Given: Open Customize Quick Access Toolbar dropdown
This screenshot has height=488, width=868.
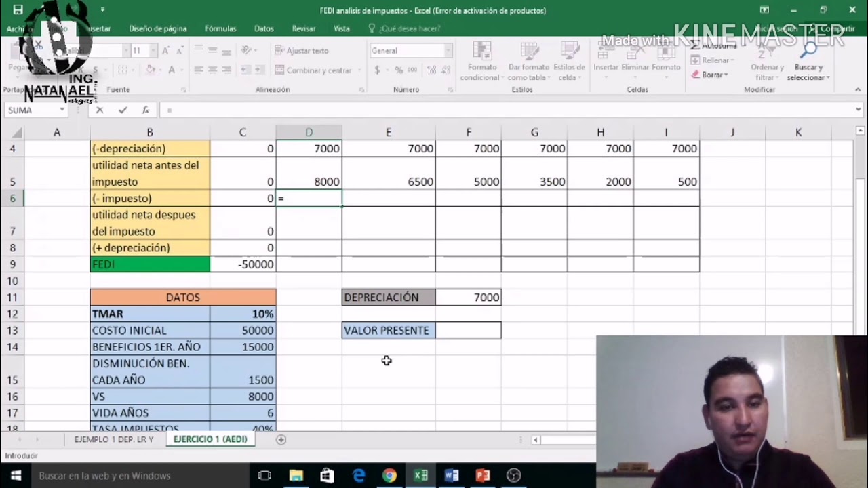Looking at the screenshot, I should click(x=102, y=9).
